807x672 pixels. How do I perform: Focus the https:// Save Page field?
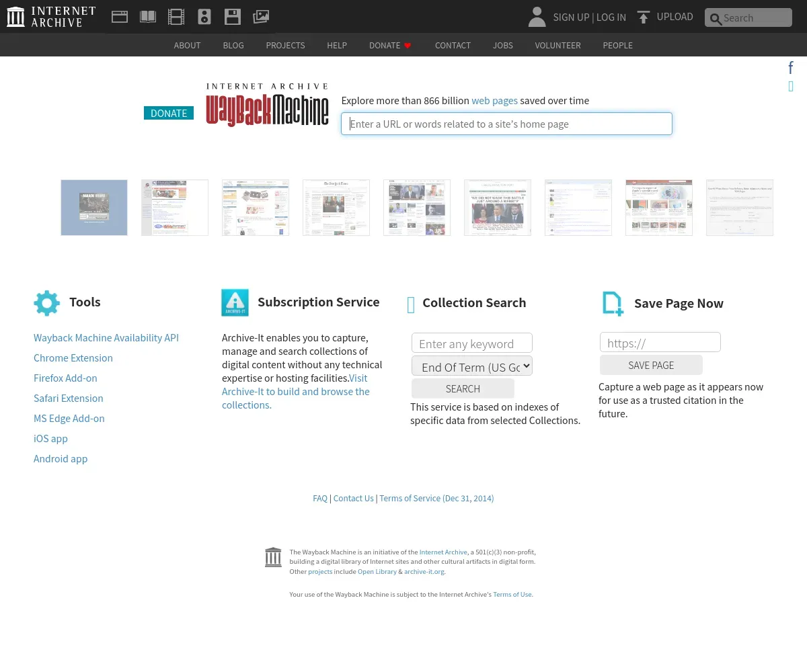[x=660, y=343]
